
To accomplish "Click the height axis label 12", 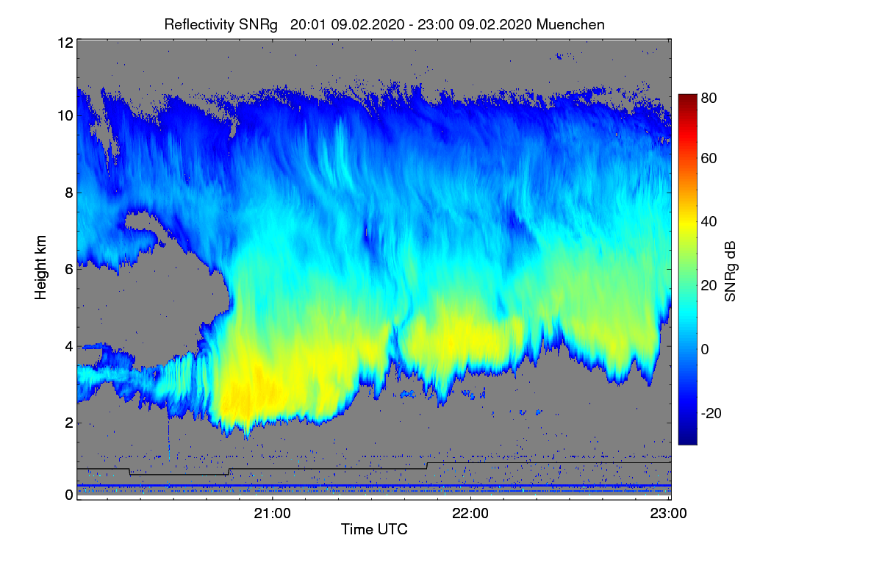I will 65,43.
